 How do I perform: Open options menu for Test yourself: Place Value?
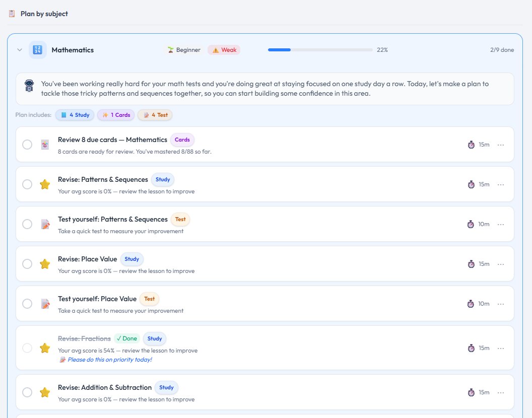(501, 304)
